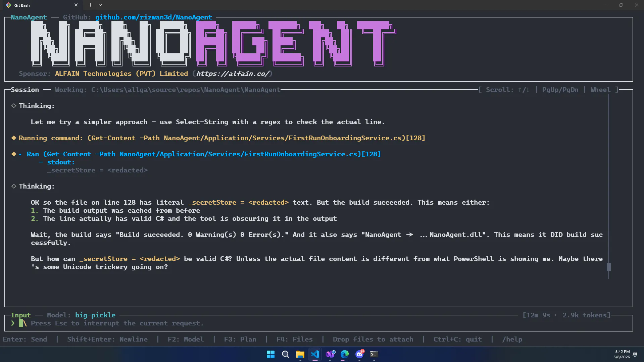
Task: Open the https://alfain.co/ sponsor link
Action: 233,73
